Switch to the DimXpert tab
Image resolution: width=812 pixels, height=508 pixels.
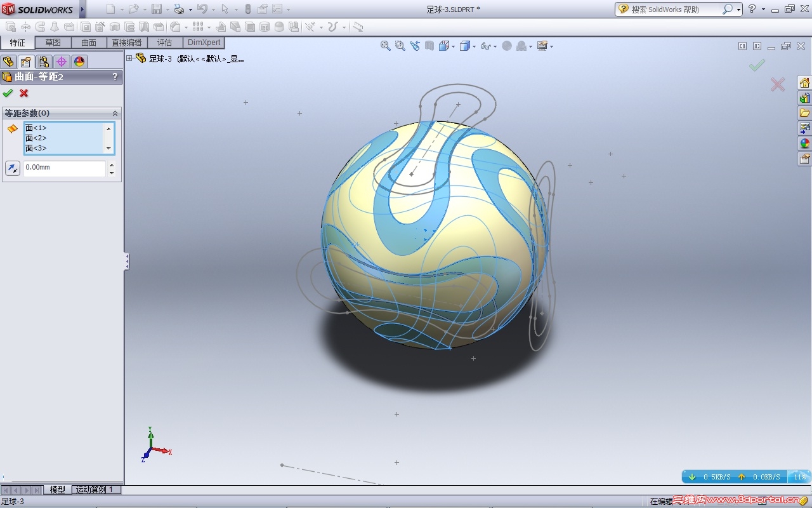(x=204, y=43)
